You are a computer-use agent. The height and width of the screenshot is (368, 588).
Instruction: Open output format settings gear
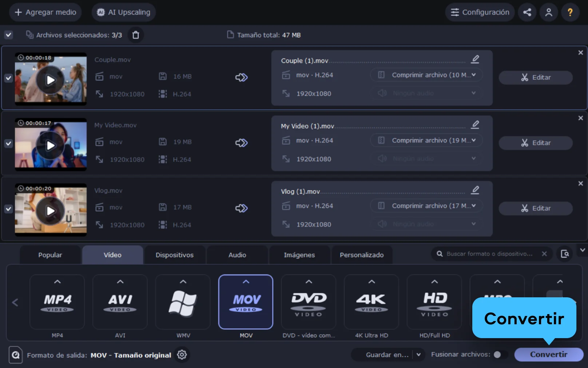(182, 355)
